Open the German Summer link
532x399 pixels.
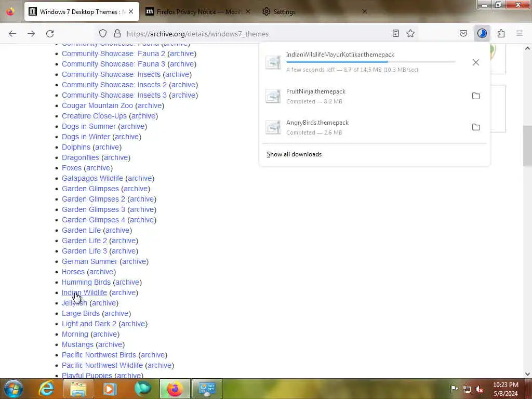pyautogui.click(x=89, y=261)
